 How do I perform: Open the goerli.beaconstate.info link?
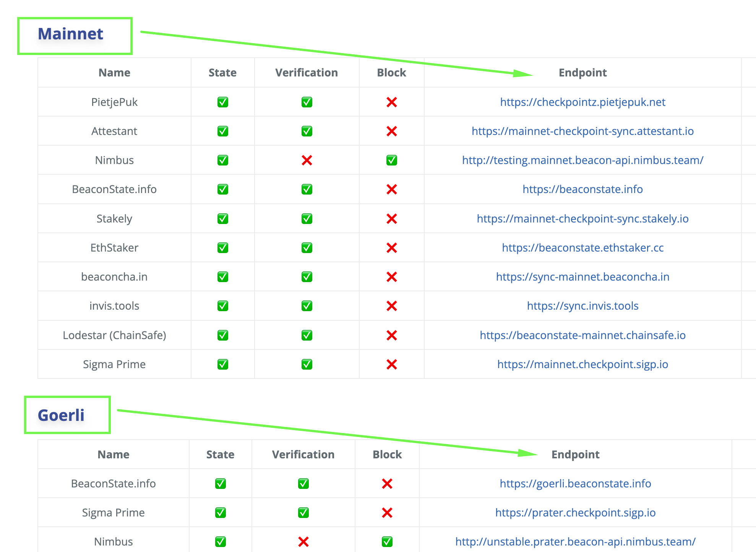click(x=575, y=484)
